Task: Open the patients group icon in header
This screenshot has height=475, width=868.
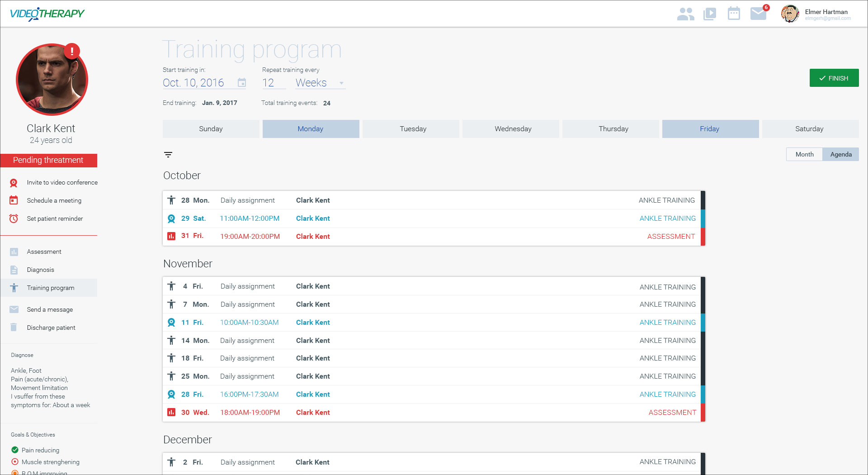Action: coord(685,14)
